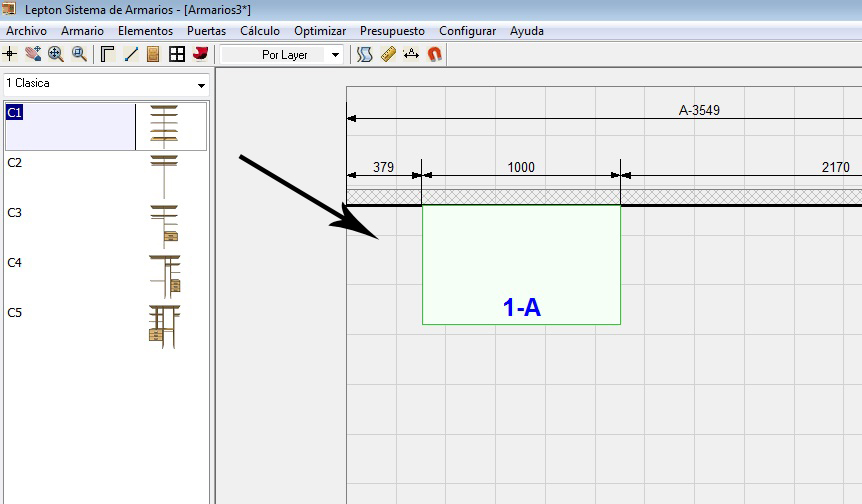
Task: Click the C4 configuration thumbnail
Action: (164, 276)
